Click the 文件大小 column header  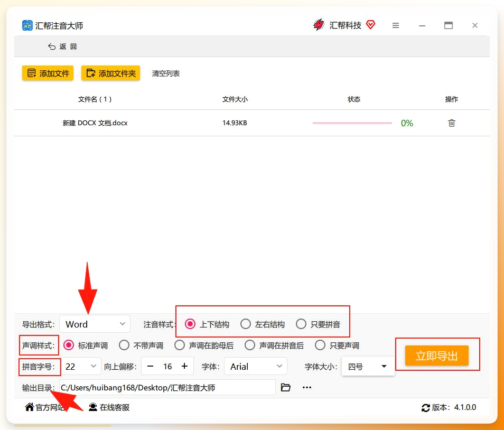point(235,99)
